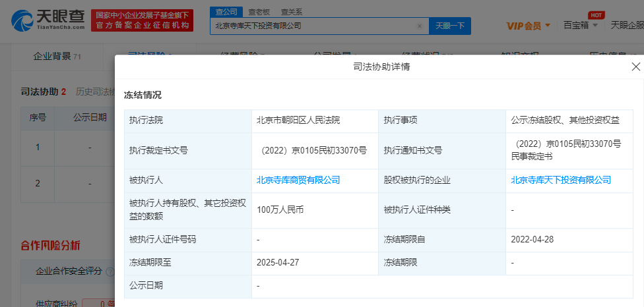Close the 司法协助详情 dialog
The width and height of the screenshot is (644, 307).
click(x=636, y=67)
